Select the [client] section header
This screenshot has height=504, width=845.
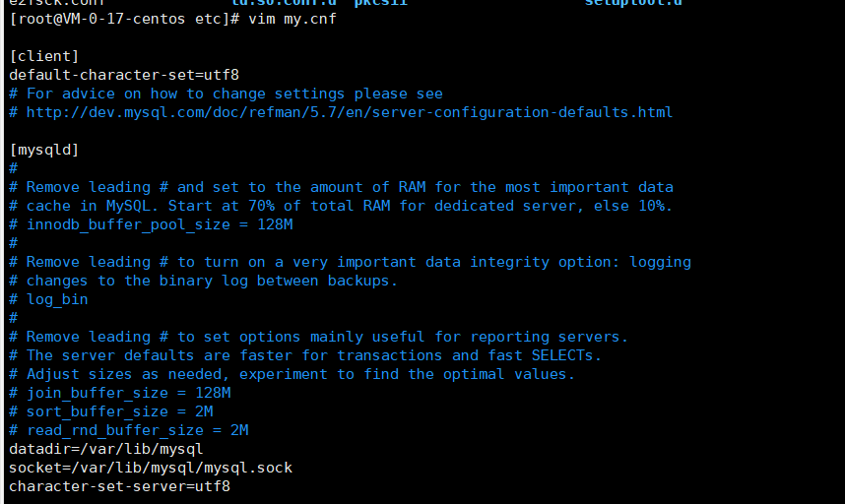pos(44,56)
